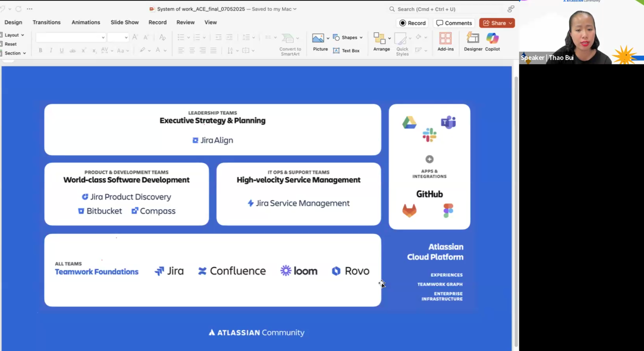This screenshot has height=351, width=644.
Task: Click the Decrease Font Size icon
Action: coord(146,37)
